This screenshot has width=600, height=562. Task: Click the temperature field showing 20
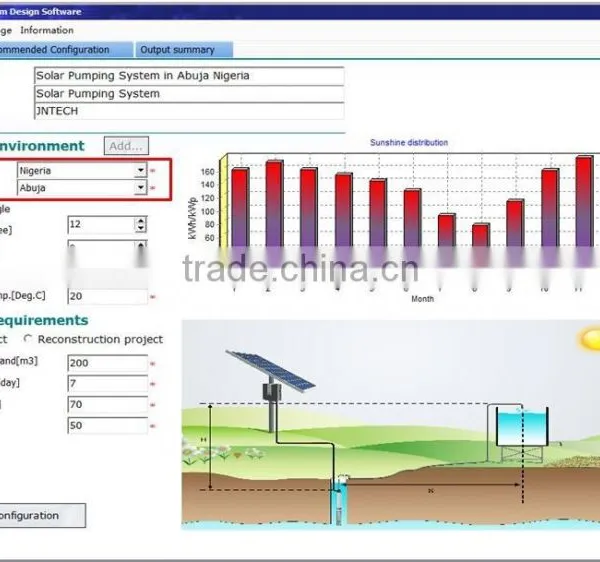108,296
